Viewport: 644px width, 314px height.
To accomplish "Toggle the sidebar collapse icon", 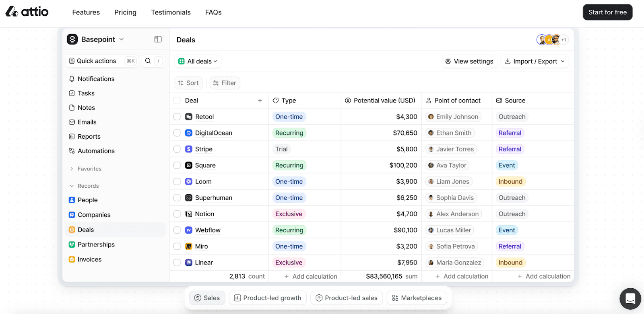I will click(158, 39).
